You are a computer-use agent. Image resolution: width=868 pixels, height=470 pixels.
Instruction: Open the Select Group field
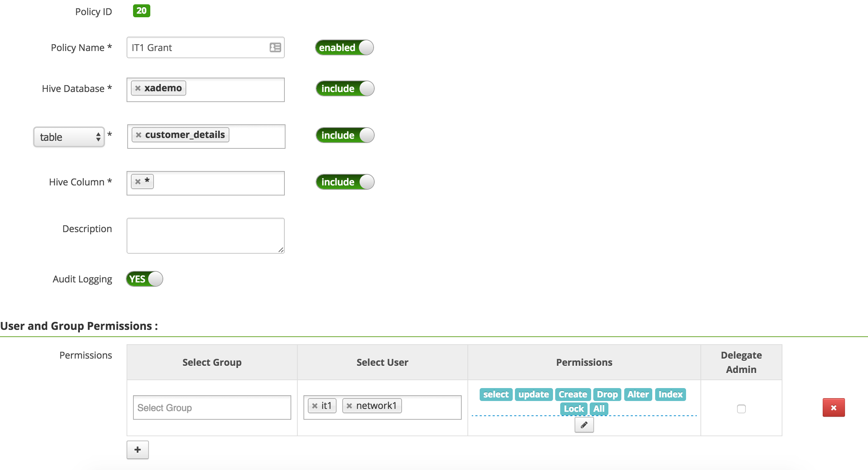point(212,407)
